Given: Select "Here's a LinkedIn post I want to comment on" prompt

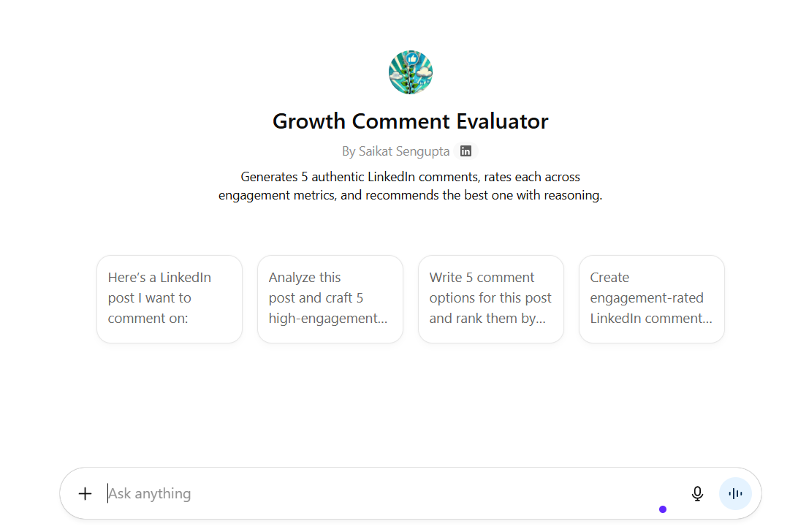Looking at the screenshot, I should click(170, 298).
